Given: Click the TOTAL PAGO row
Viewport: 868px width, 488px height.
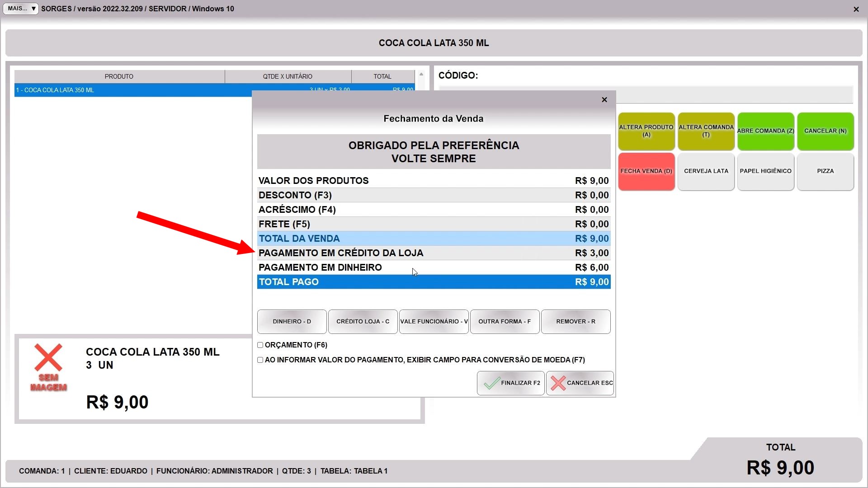Looking at the screenshot, I should [434, 282].
